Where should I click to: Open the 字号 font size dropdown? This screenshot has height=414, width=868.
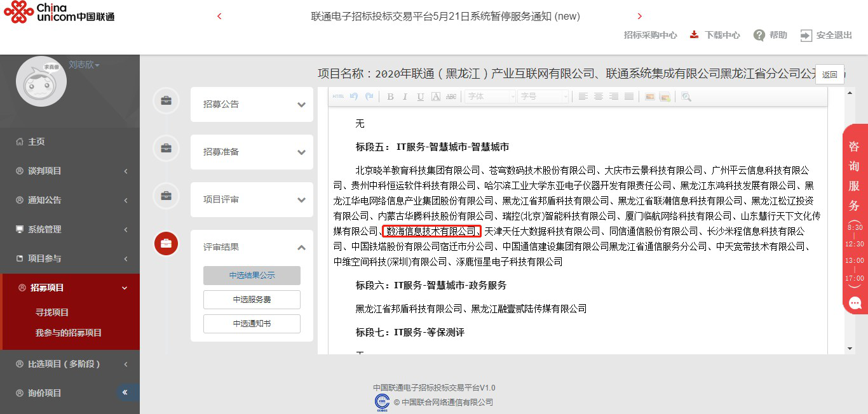pyautogui.click(x=543, y=97)
